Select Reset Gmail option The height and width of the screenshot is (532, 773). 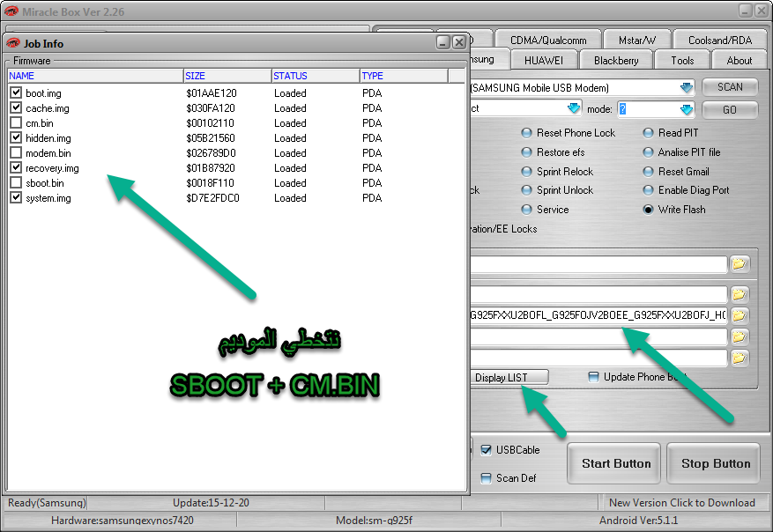[648, 172]
